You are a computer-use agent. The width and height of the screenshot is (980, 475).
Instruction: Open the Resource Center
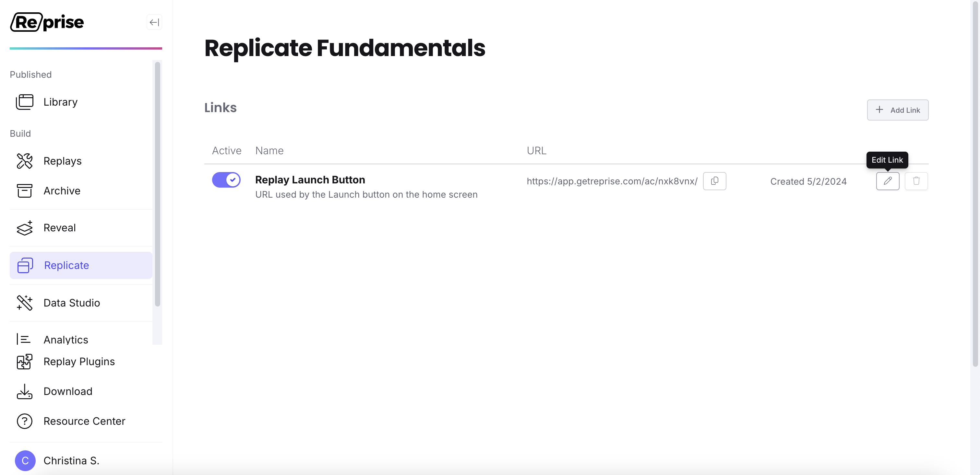81,421
